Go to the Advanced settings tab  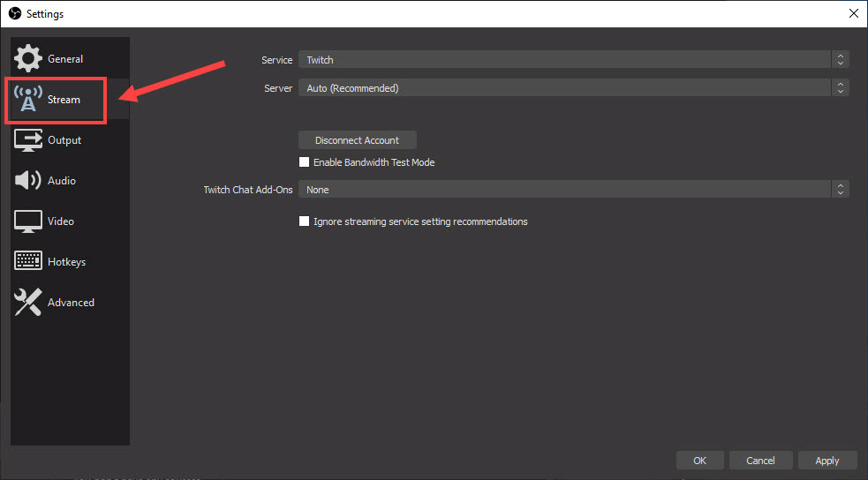pyautogui.click(x=71, y=303)
